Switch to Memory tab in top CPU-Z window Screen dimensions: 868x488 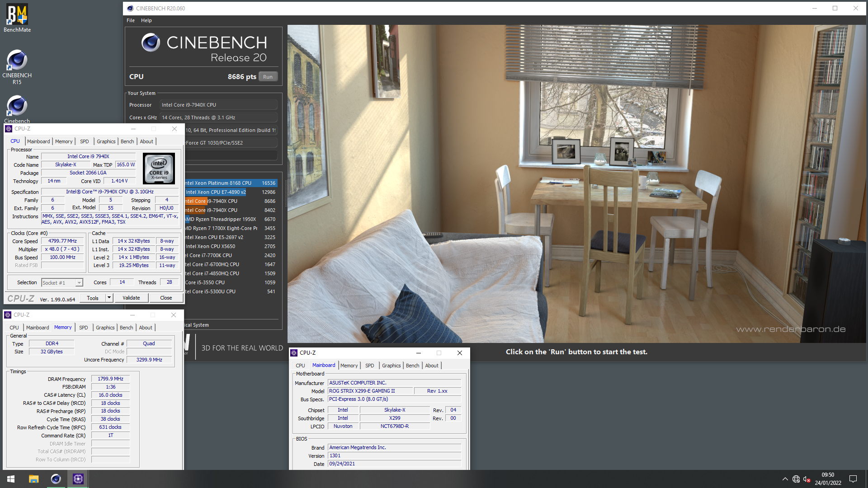point(64,141)
